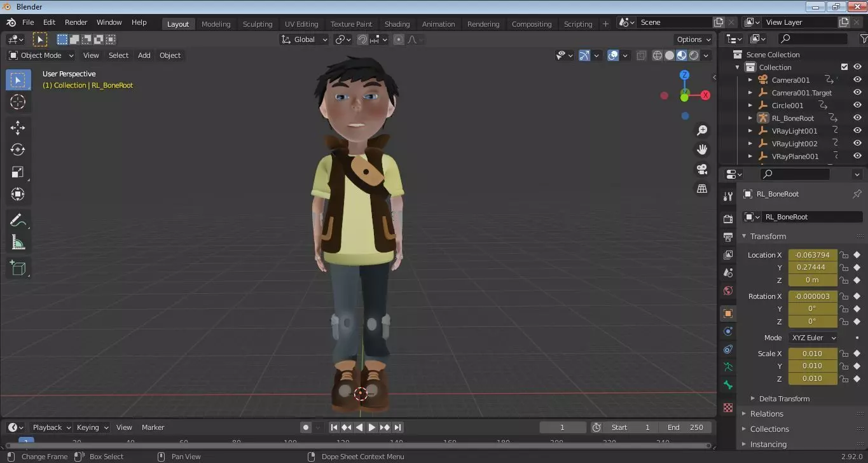Open Object properties tab icon

pyautogui.click(x=728, y=314)
